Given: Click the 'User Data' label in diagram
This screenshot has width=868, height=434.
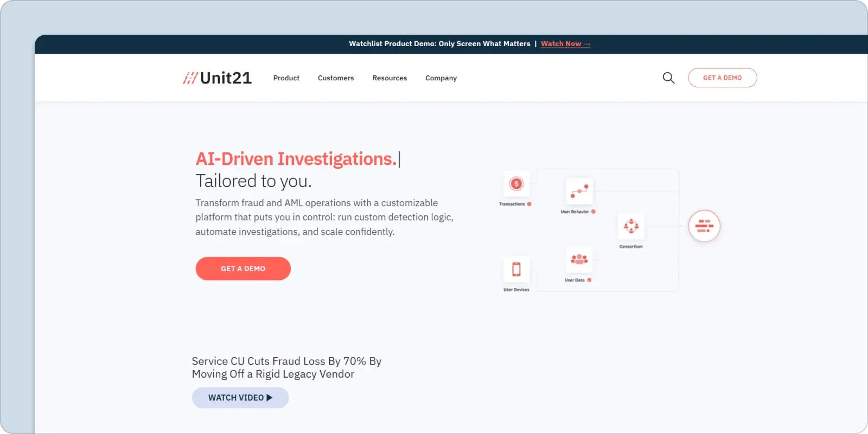Looking at the screenshot, I should 575,280.
